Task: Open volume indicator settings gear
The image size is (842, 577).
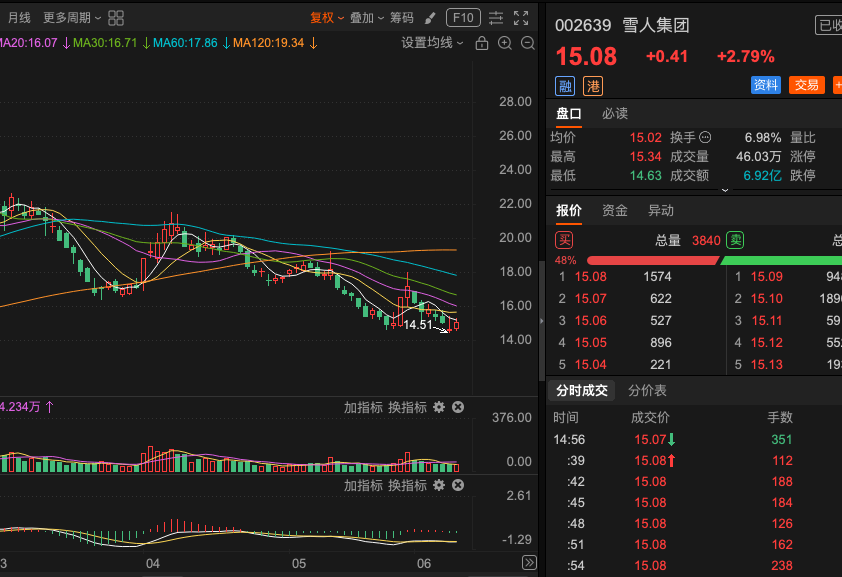Action: tap(439, 407)
